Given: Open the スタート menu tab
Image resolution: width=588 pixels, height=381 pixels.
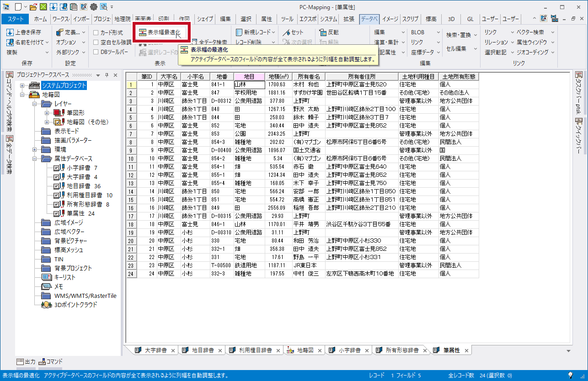Looking at the screenshot, I should pos(16,19).
